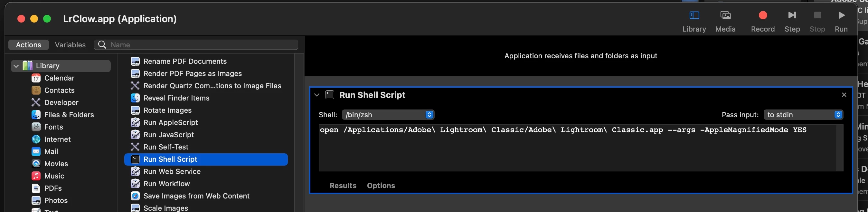Click the Save Images from Web Content icon
This screenshot has height=212, width=868.
click(x=135, y=196)
